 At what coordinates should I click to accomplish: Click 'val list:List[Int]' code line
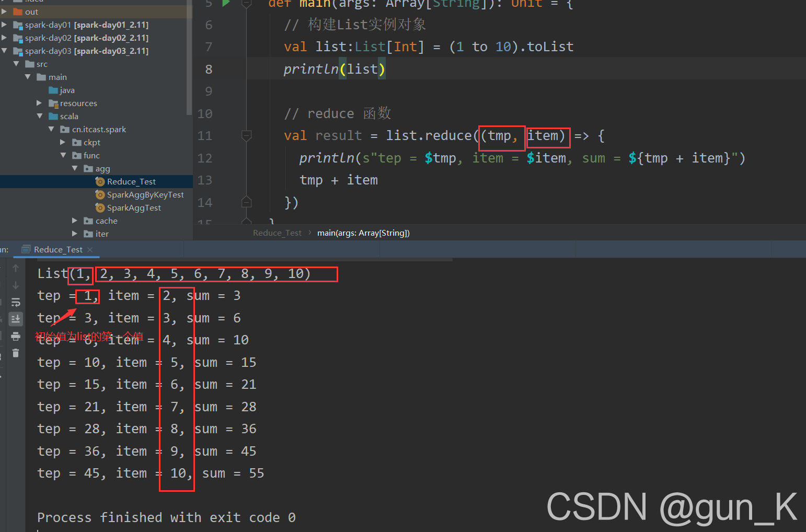(429, 47)
